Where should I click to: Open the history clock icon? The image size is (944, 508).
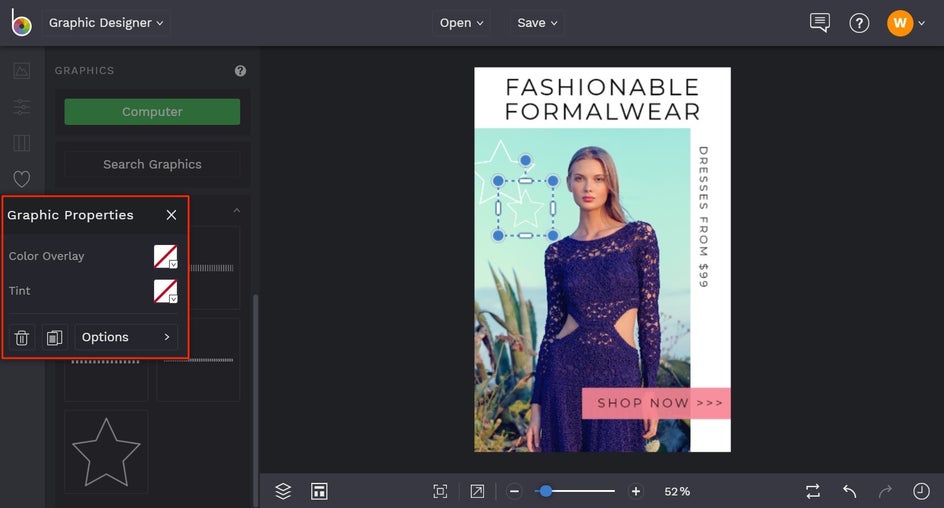pyautogui.click(x=921, y=491)
